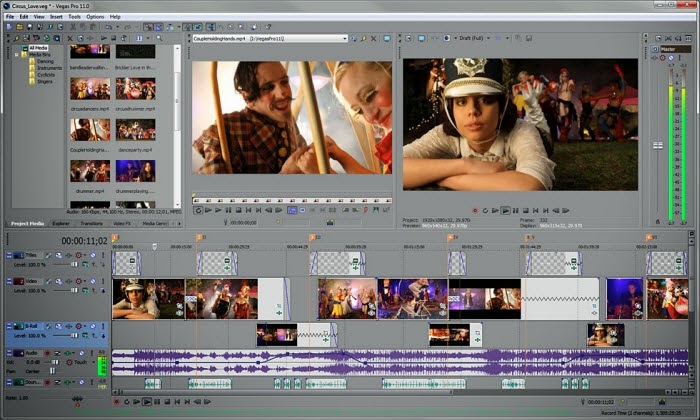
Task: Make compositing child on Video track
Action: click(x=103, y=291)
